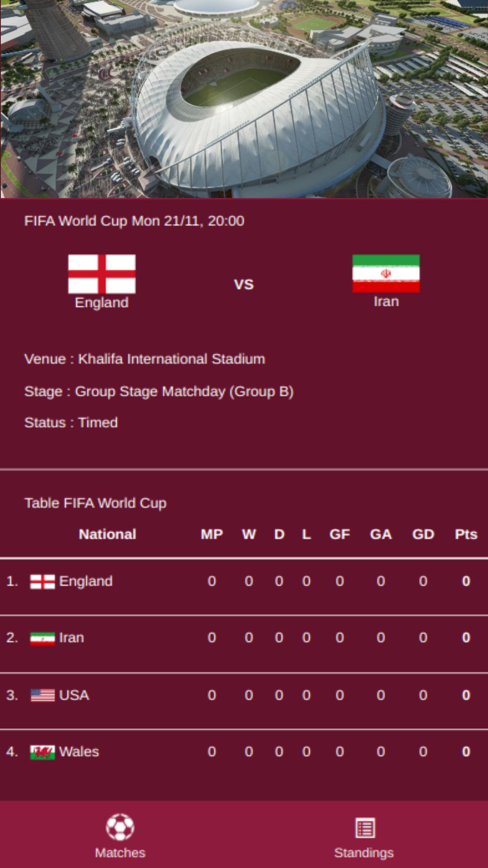488x868 pixels.
Task: Tap the Standings list icon
Action: [x=365, y=828]
